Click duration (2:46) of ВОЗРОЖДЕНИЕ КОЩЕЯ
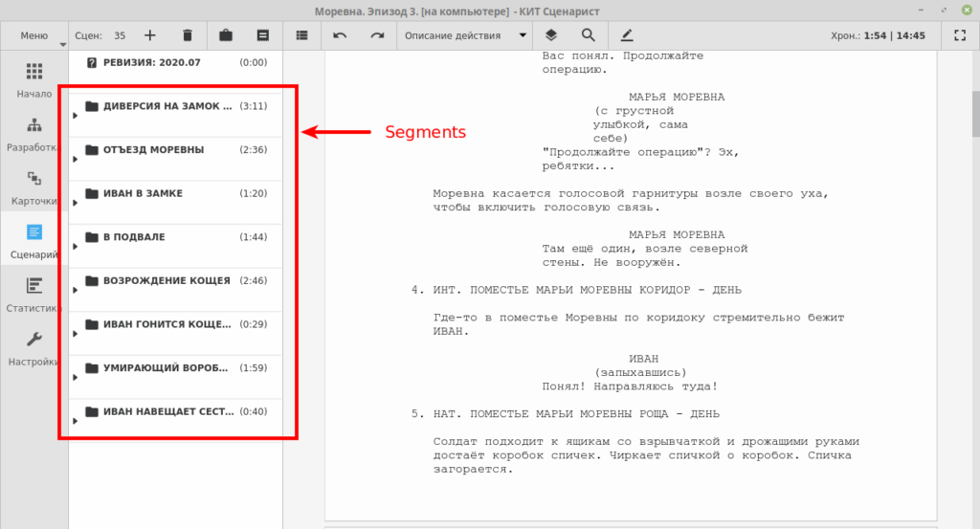 tap(253, 280)
